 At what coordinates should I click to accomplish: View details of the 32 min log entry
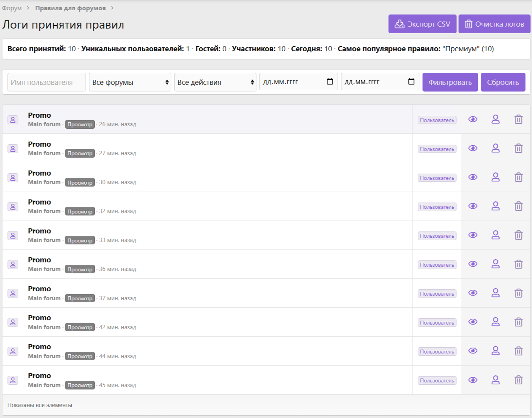tap(473, 206)
